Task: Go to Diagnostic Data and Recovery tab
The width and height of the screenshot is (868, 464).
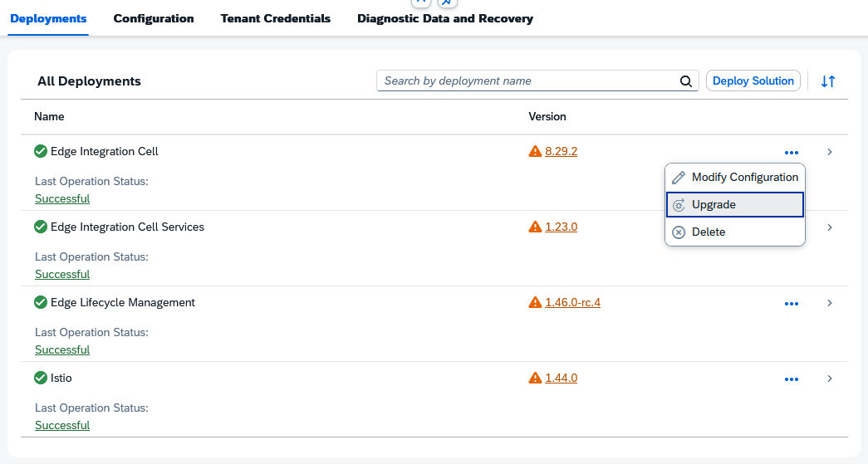Action: point(445,18)
